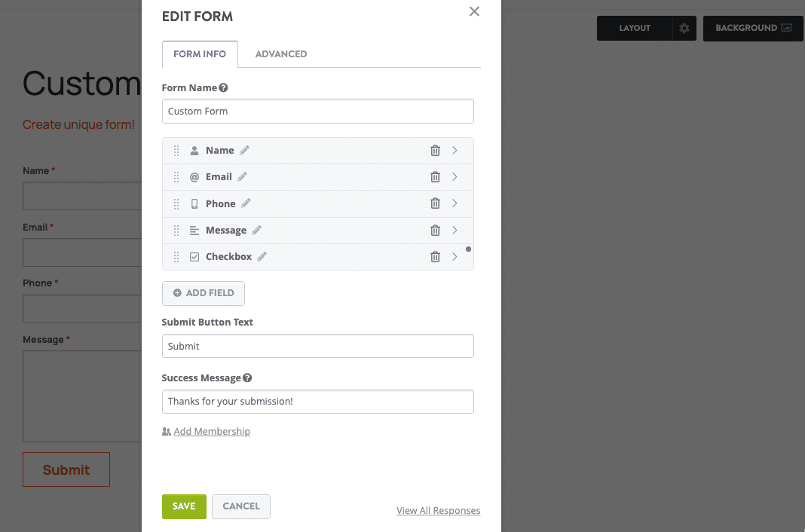Edit the Message field label pencil

(256, 231)
